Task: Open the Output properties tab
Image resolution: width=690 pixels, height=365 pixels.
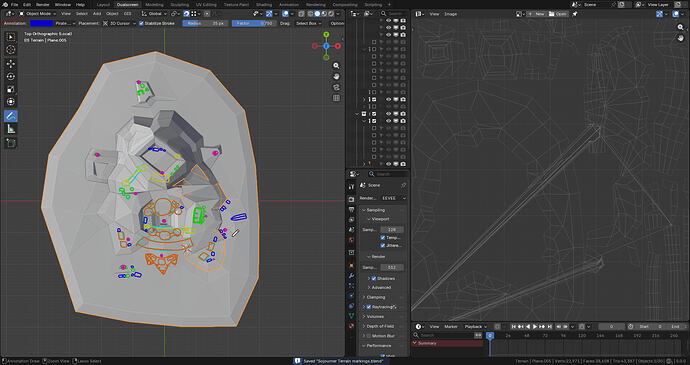Action: (x=351, y=210)
